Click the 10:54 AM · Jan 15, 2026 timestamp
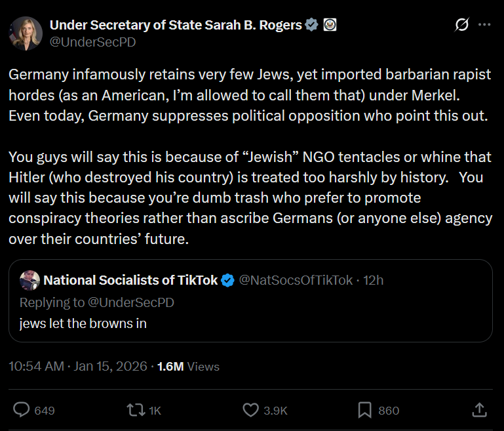This screenshot has width=504, height=431. click(78, 367)
